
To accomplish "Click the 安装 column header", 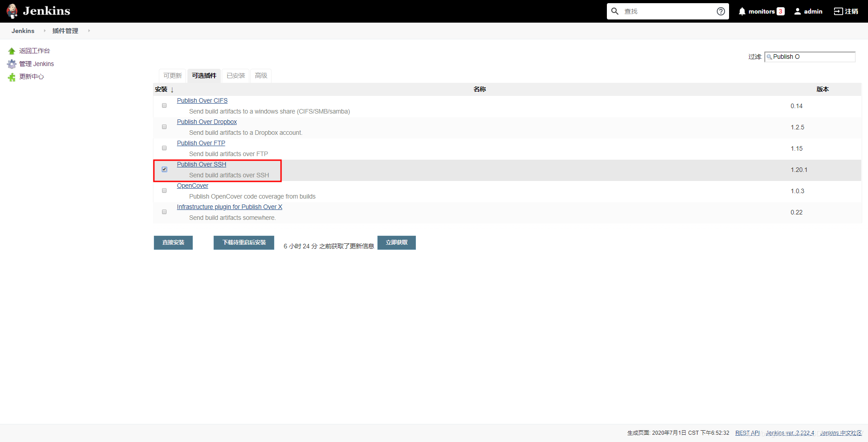I will pos(161,89).
